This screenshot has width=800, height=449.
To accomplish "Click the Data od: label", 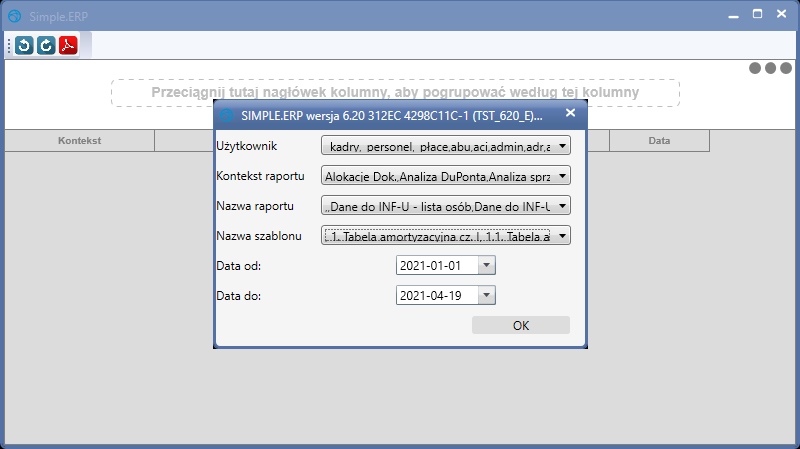I will [x=238, y=266].
